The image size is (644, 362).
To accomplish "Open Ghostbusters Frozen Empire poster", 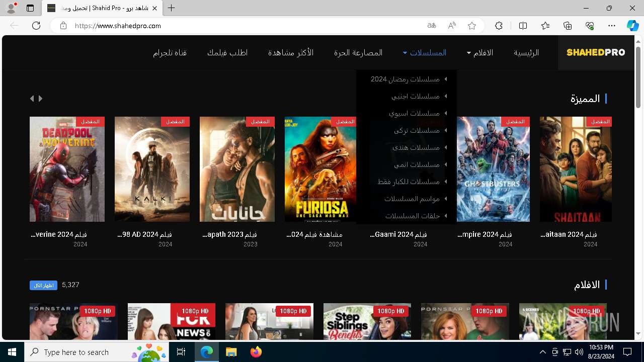I will (x=493, y=169).
